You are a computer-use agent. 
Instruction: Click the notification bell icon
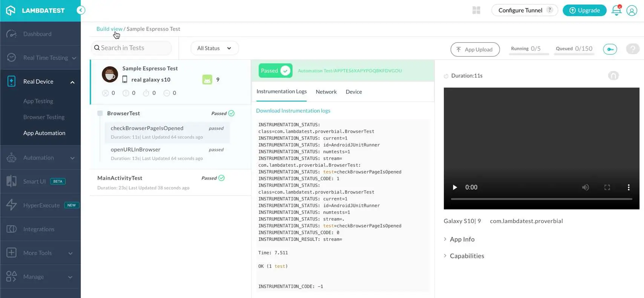click(x=616, y=11)
